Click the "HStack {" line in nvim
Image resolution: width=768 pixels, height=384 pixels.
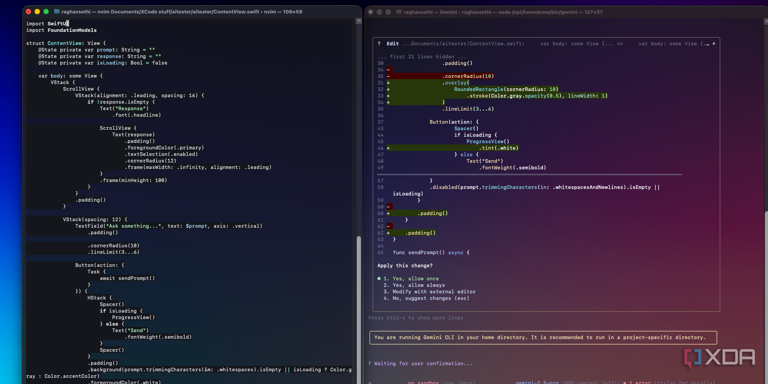pyautogui.click(x=99, y=297)
